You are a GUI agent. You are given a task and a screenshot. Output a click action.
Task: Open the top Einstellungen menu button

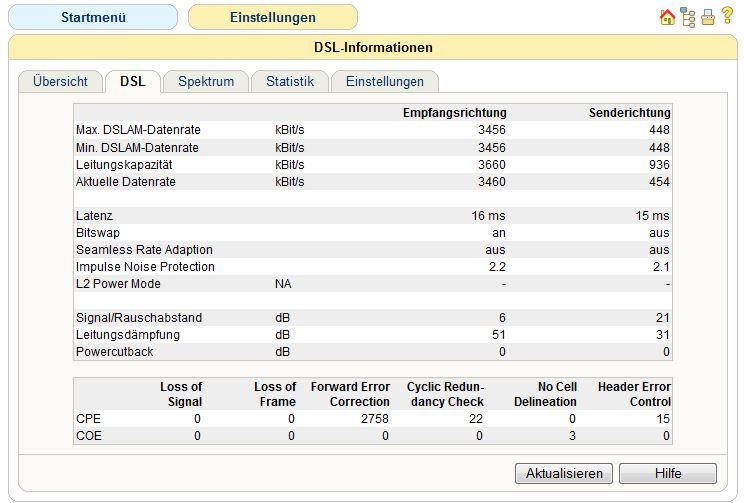point(273,18)
